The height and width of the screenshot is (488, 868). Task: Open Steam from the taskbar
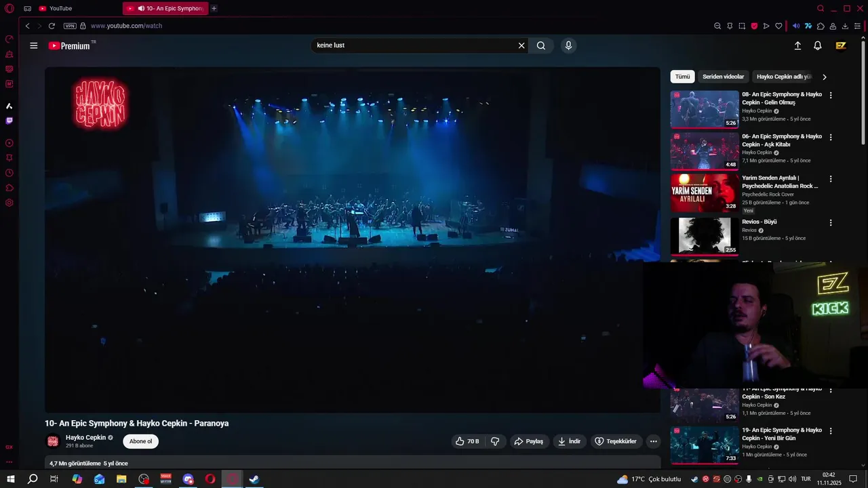click(x=254, y=479)
